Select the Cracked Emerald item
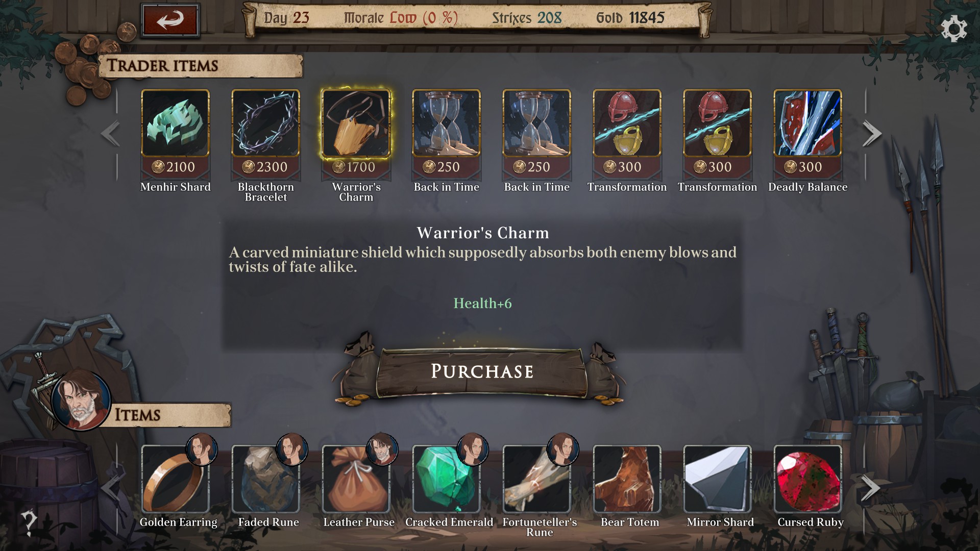Screen dimensions: 980x551 coord(446,479)
